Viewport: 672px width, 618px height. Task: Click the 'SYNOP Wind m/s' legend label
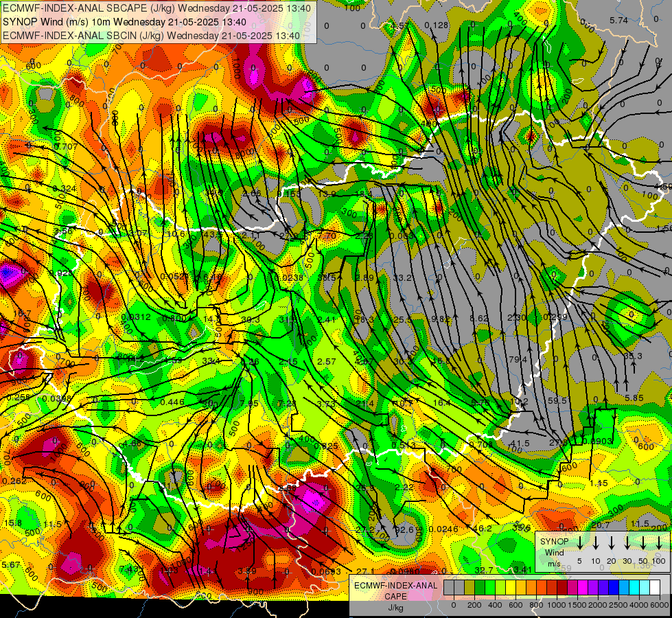coord(554,552)
